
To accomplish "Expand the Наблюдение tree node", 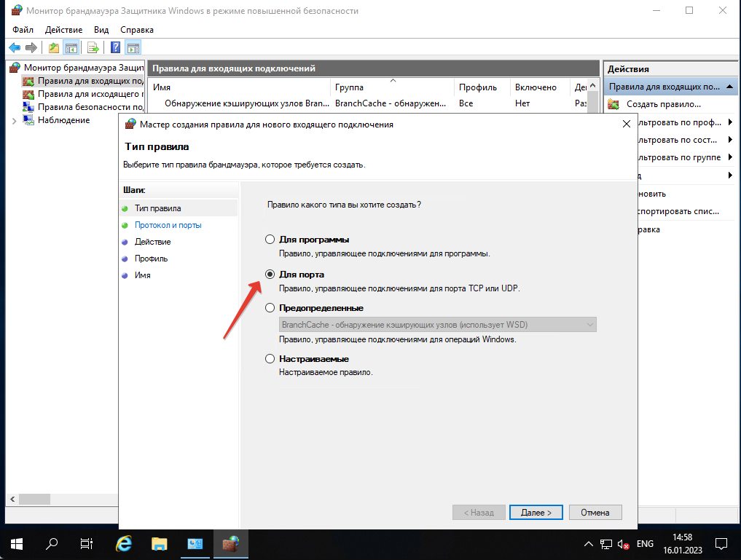I will pyautogui.click(x=14, y=121).
